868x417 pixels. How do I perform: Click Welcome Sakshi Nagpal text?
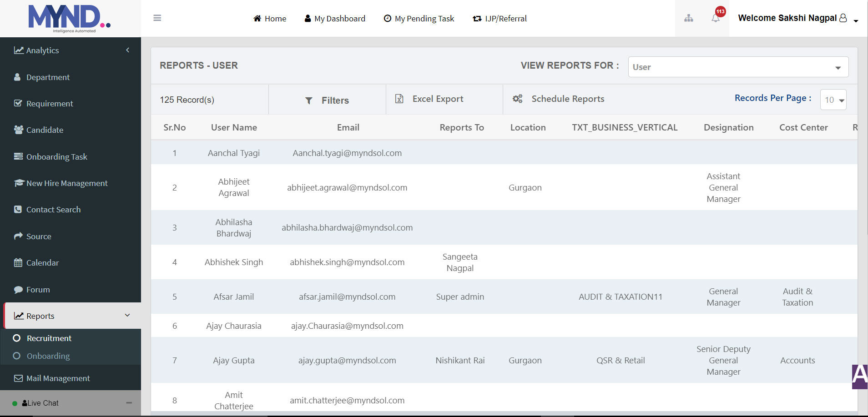(787, 18)
